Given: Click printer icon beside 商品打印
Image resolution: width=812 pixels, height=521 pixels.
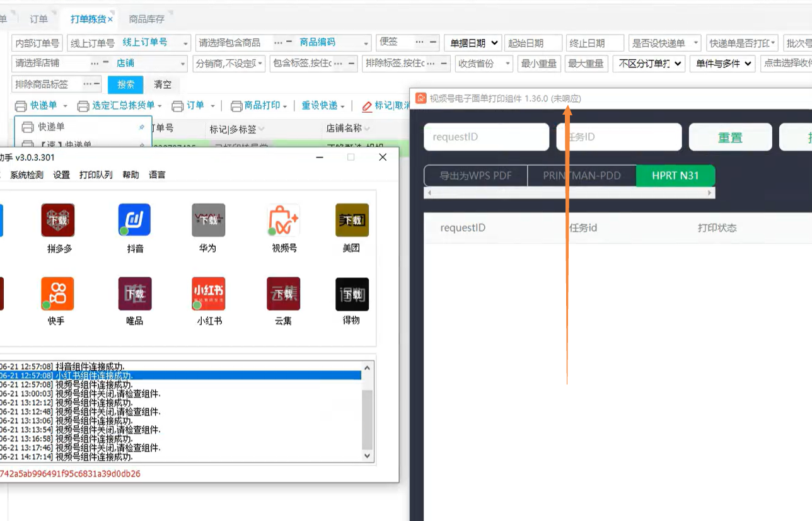Looking at the screenshot, I should click(236, 106).
